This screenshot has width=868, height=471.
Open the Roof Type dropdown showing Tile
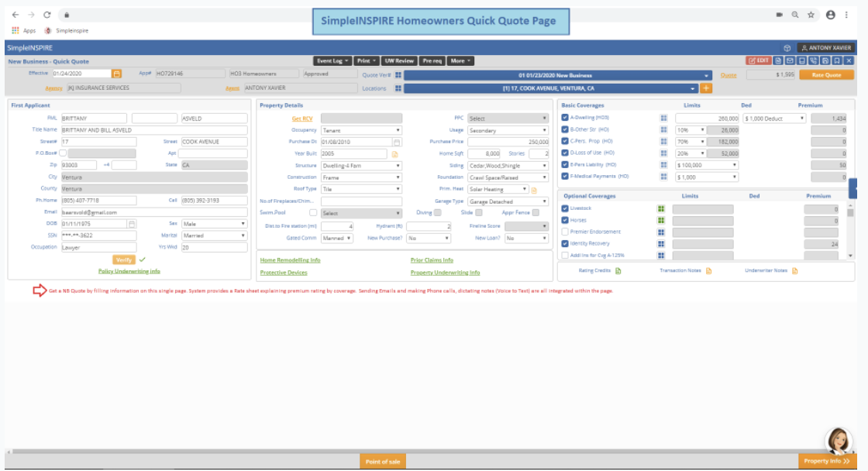361,189
